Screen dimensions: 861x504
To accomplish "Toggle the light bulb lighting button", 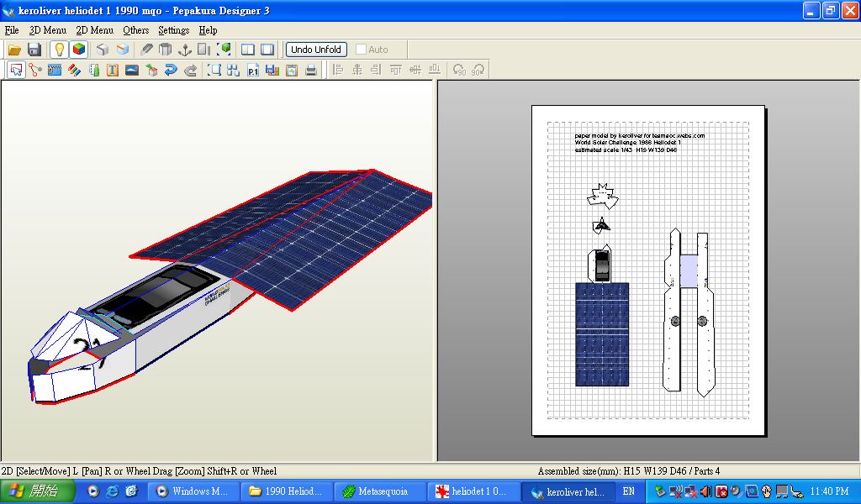I will tap(59, 50).
